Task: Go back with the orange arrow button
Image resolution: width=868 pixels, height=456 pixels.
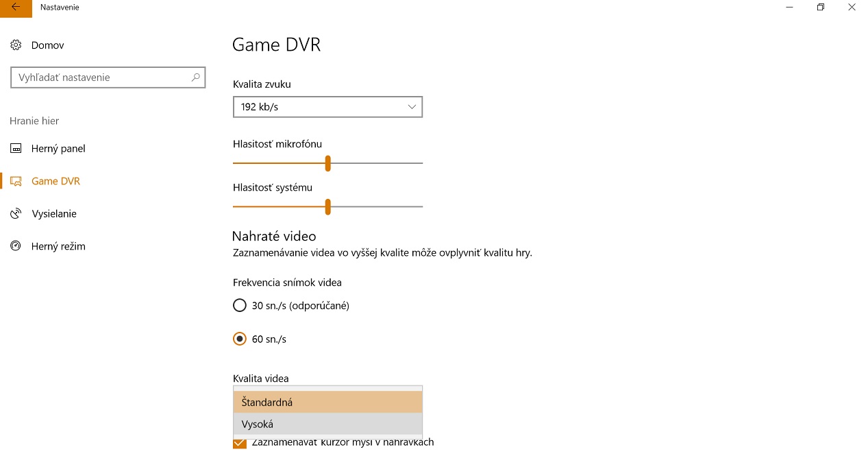Action: [x=16, y=8]
